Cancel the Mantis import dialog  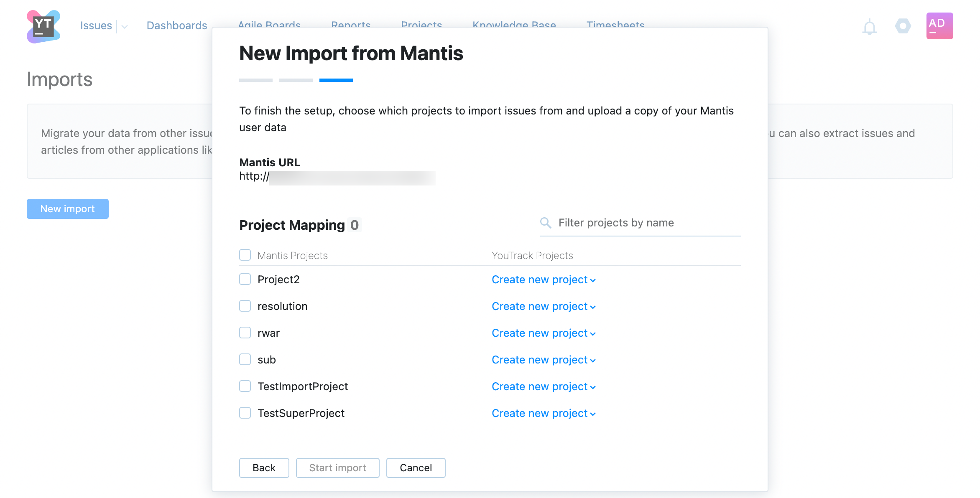click(416, 468)
